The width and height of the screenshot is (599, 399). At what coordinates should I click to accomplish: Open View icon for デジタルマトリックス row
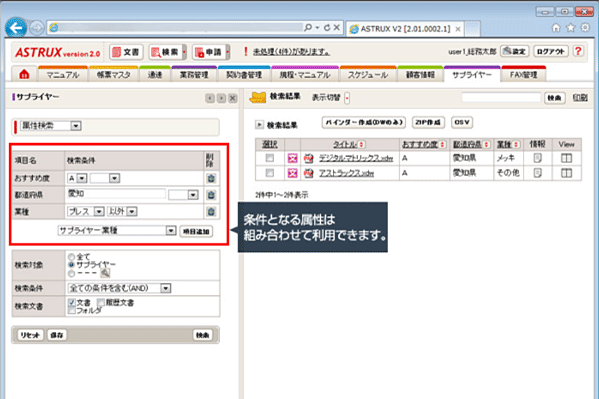tap(566, 158)
